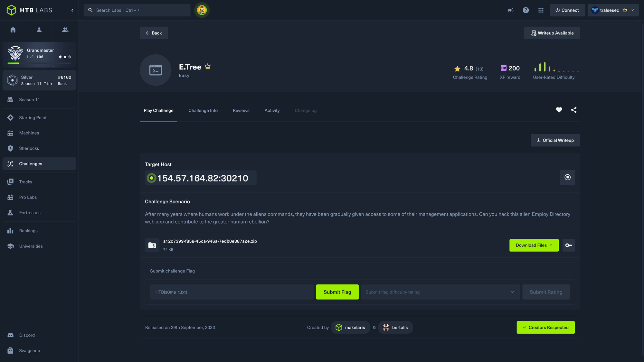Image resolution: width=644 pixels, height=362 pixels.
Task: Switch to the Changelog tab
Action: [x=306, y=111]
